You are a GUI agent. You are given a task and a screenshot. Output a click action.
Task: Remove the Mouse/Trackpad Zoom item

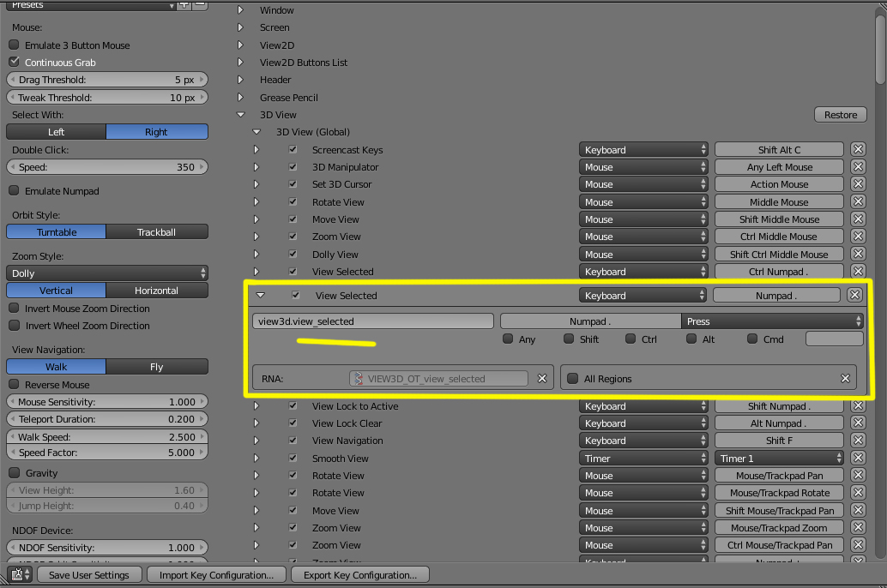[x=858, y=527]
